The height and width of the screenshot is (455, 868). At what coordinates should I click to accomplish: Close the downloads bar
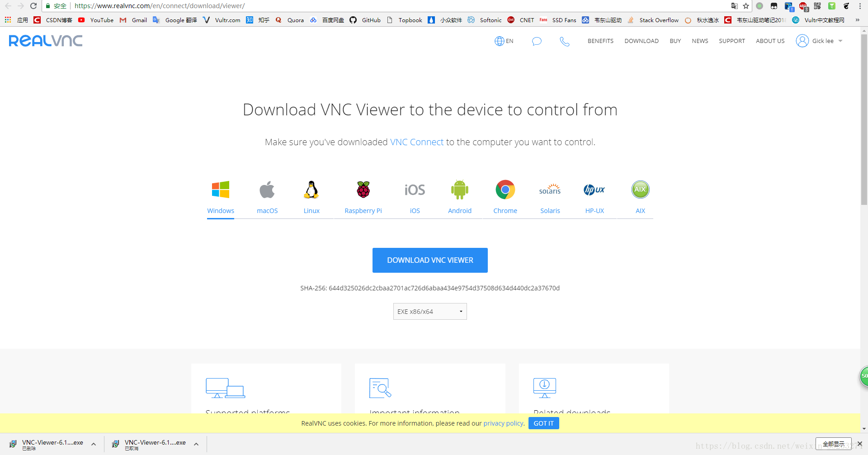tap(860, 444)
